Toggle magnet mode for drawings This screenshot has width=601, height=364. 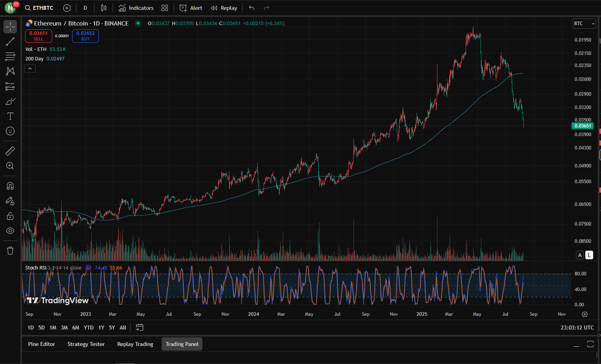10,186
